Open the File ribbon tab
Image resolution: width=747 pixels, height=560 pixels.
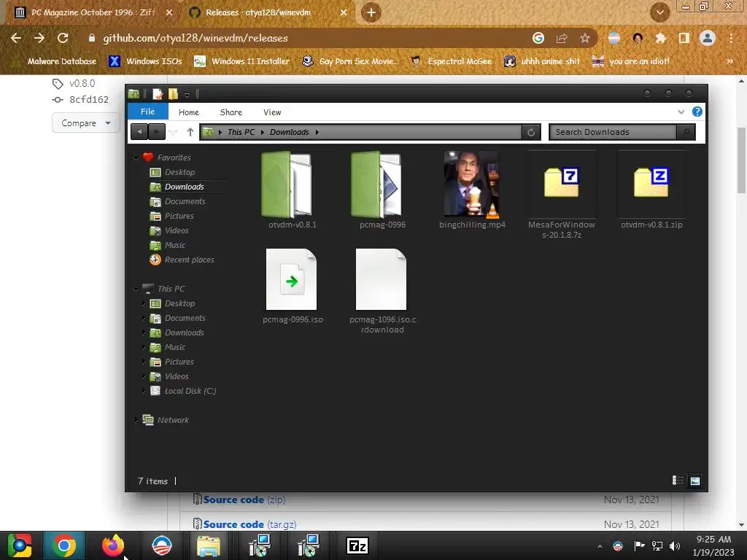click(147, 112)
